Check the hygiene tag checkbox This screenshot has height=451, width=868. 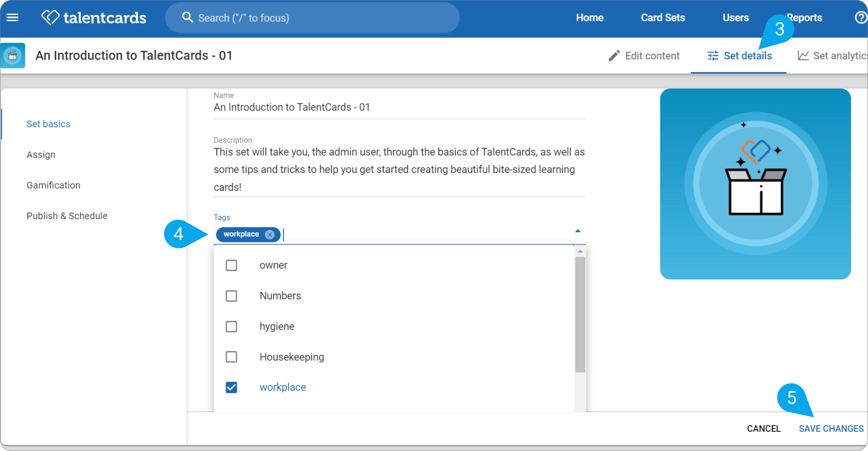click(x=232, y=327)
